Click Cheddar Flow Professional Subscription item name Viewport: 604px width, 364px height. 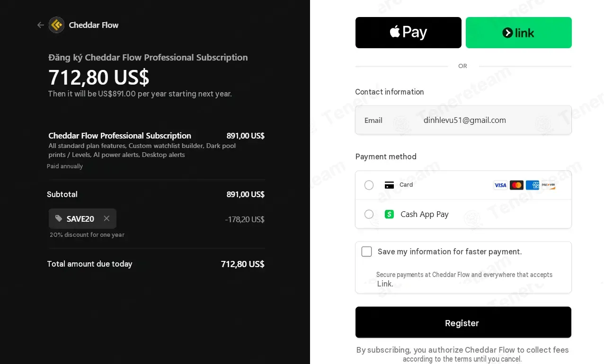(x=120, y=136)
